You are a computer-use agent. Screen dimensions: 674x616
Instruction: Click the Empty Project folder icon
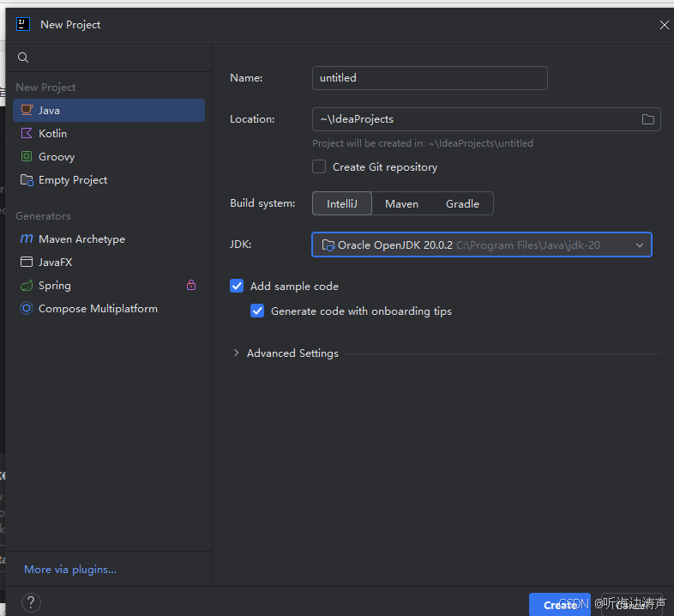[x=27, y=180]
